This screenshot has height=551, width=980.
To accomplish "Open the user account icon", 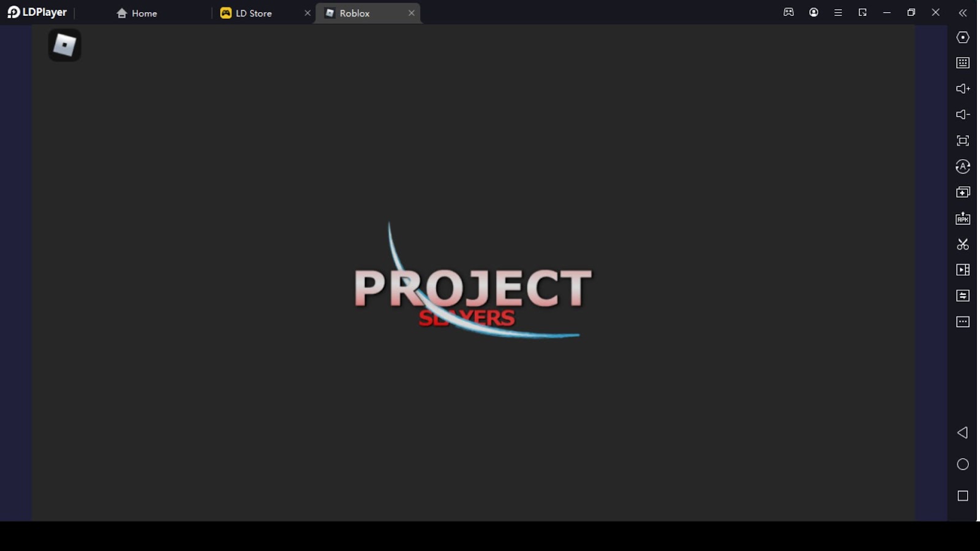I will pyautogui.click(x=813, y=12).
